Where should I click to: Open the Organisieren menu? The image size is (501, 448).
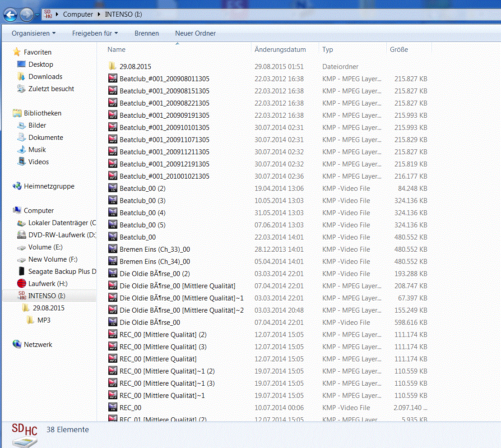(33, 33)
